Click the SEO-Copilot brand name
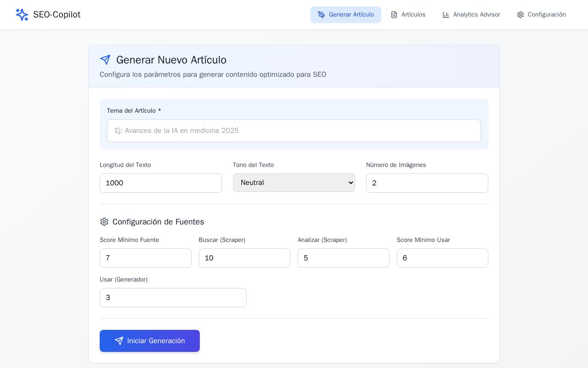This screenshot has width=588, height=368. pos(57,15)
